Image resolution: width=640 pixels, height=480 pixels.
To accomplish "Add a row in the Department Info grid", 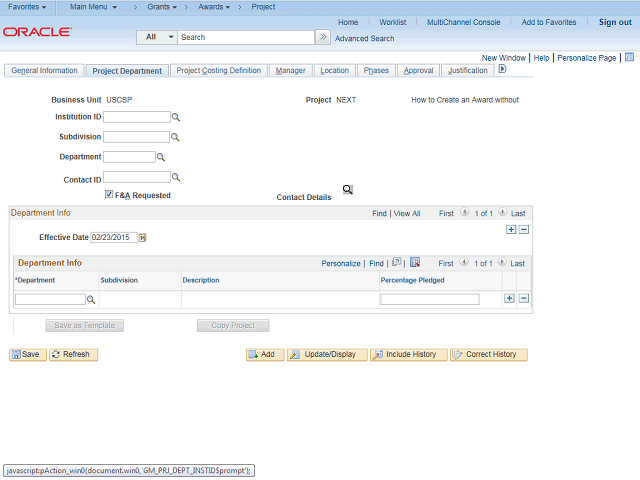I will coord(509,298).
